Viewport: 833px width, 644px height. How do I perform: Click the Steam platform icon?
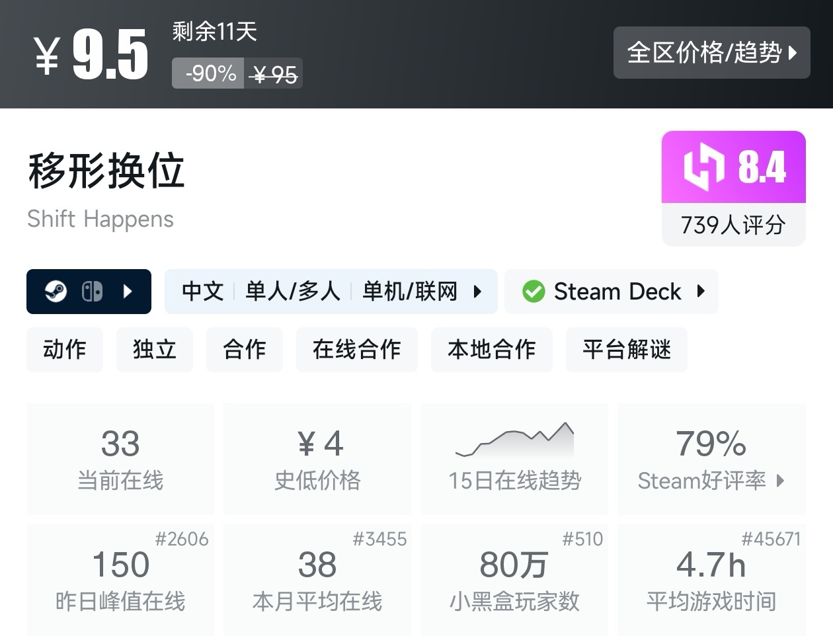tap(56, 292)
